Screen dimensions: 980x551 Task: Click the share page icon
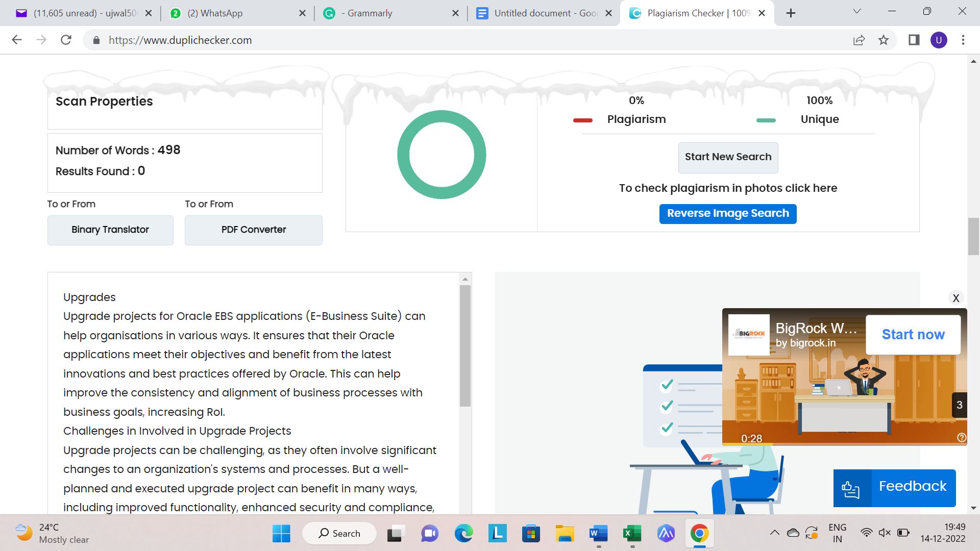(x=859, y=40)
